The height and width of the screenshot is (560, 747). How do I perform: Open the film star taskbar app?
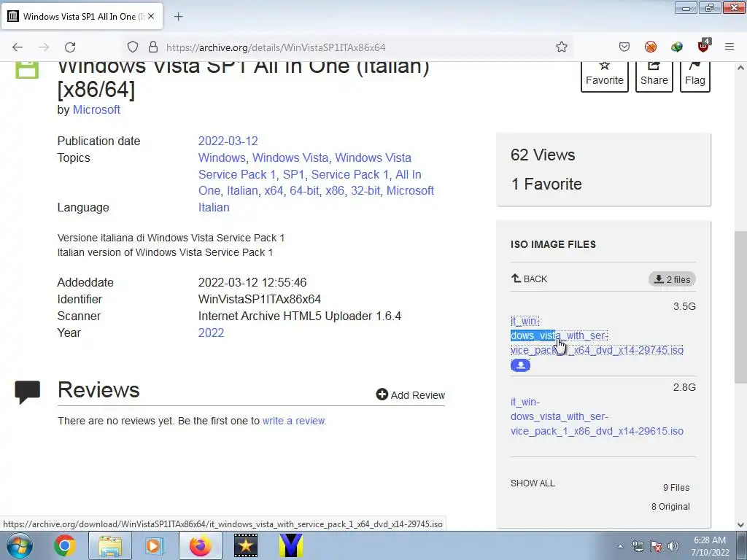click(246, 545)
